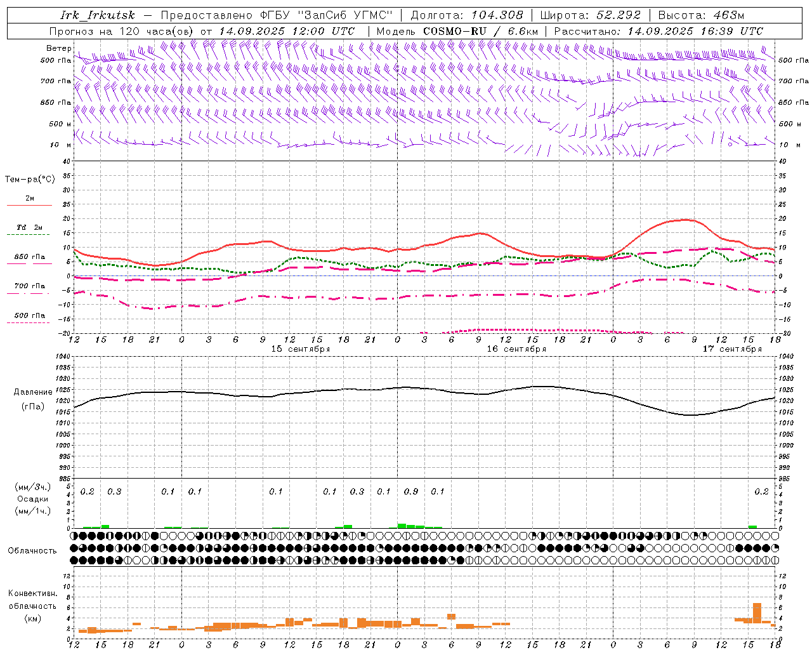Click the "Irk_Irkutsk" station title
Screen dimensions: 812x650
tap(98, 15)
